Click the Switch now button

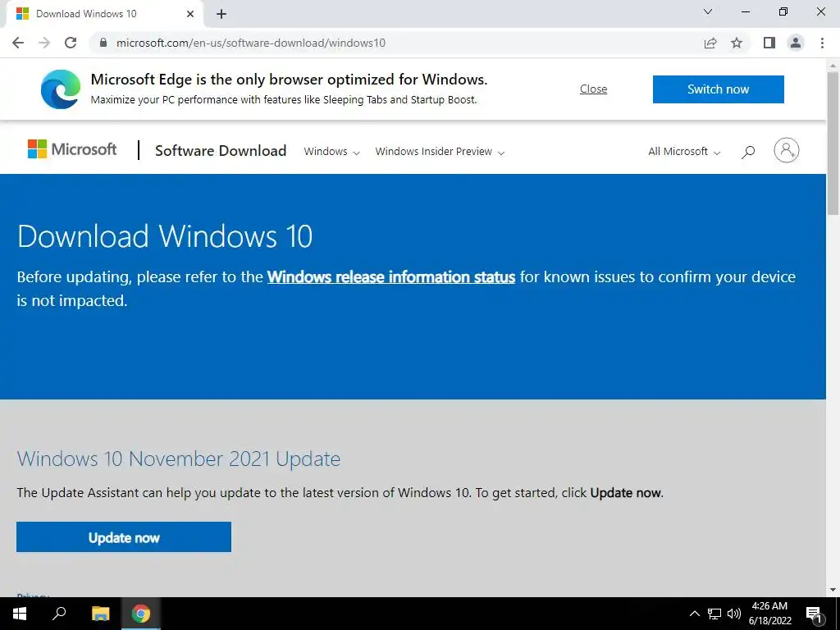(718, 89)
